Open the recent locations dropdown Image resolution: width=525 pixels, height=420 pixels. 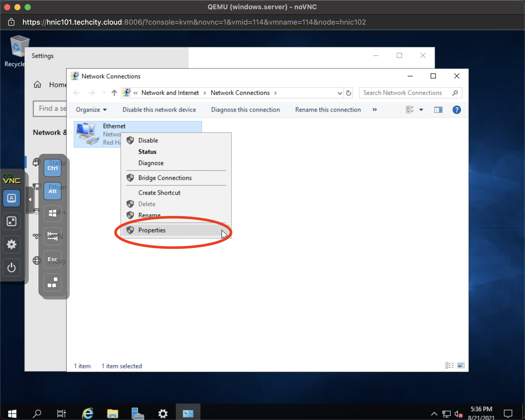click(x=104, y=93)
